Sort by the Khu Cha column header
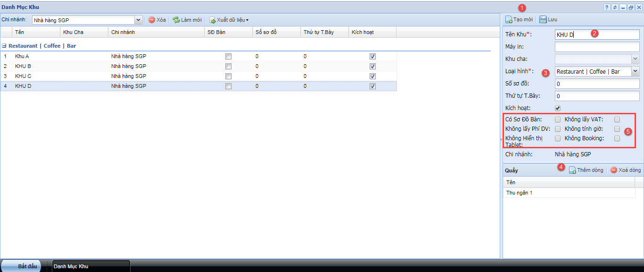 coord(84,32)
